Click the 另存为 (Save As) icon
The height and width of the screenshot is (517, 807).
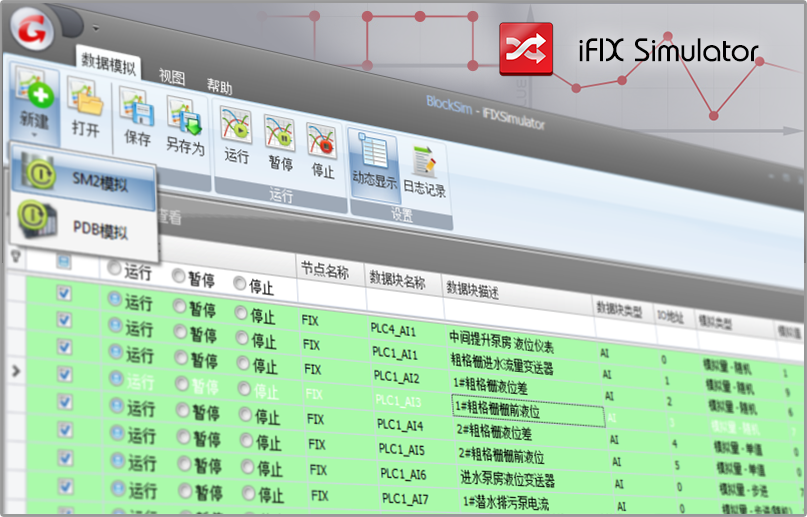click(x=184, y=116)
